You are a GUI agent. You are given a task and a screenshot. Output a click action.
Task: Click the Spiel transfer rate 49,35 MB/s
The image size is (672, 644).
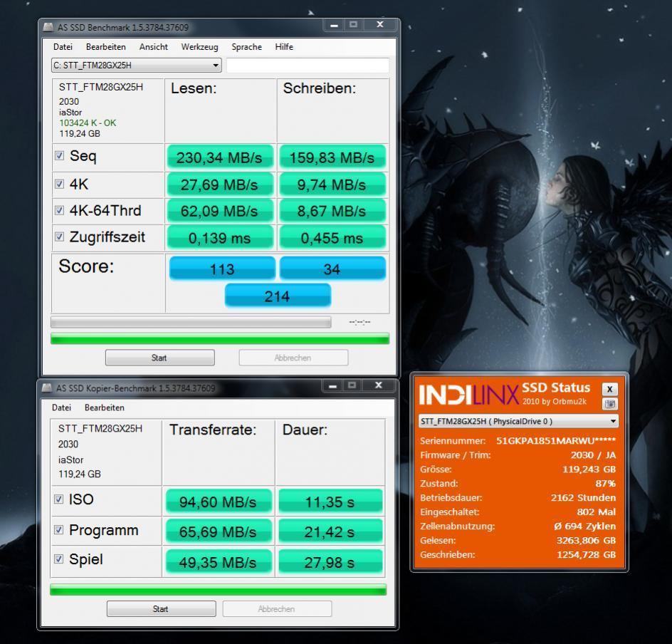pyautogui.click(x=218, y=562)
